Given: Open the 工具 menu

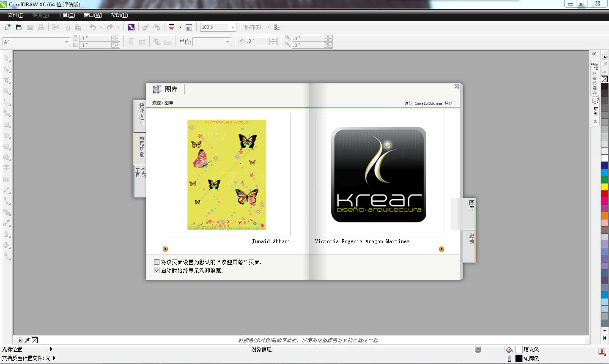Looking at the screenshot, I should 66,15.
